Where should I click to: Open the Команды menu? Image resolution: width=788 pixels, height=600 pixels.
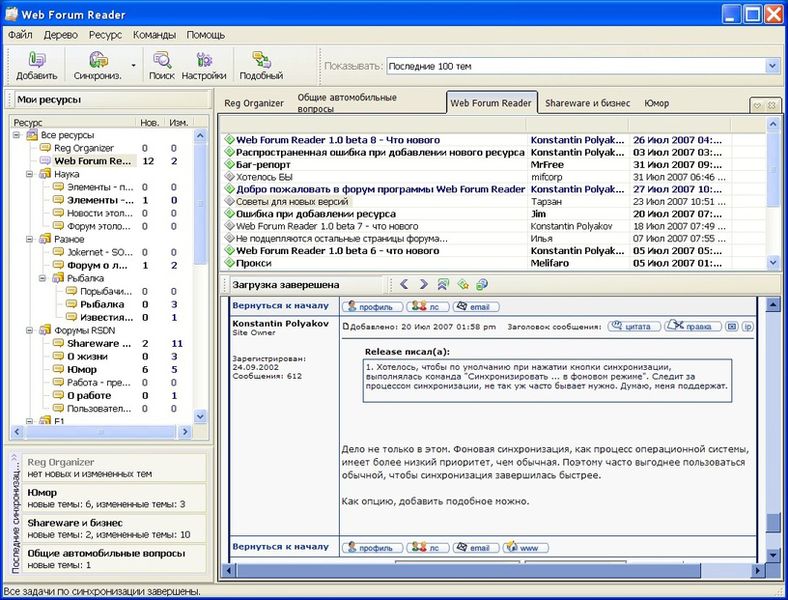154,34
